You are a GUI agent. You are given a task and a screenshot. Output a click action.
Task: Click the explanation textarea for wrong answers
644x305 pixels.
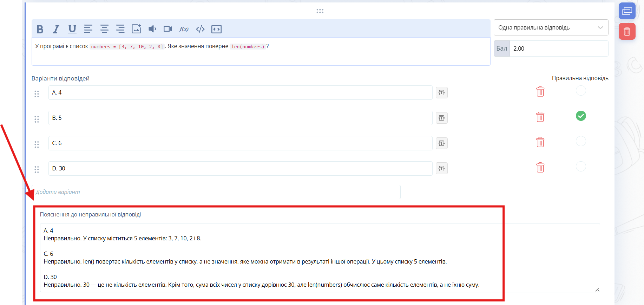320,258
